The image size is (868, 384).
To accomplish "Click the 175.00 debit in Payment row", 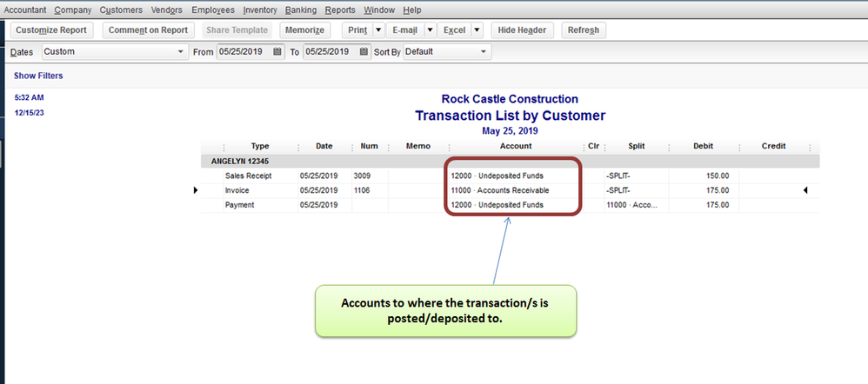I will pos(718,205).
